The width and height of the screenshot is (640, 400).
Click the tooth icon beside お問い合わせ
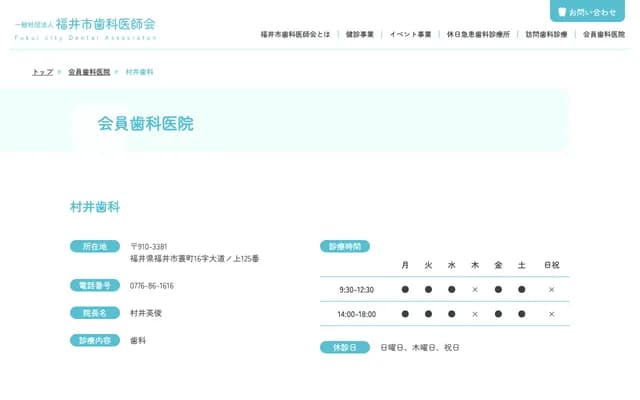[x=561, y=12]
